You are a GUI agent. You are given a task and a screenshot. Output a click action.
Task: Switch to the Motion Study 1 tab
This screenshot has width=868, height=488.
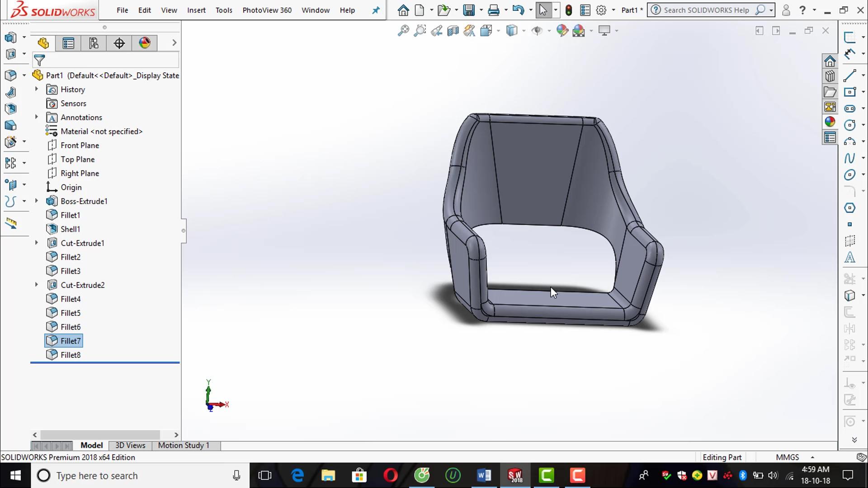point(183,445)
